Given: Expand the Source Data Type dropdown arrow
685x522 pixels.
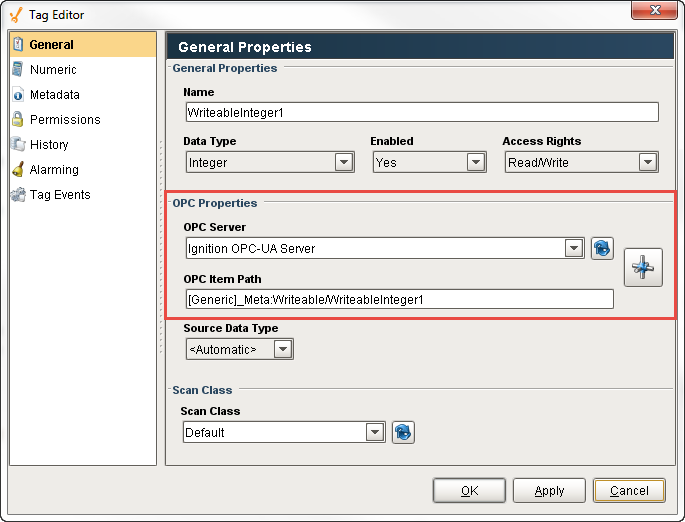Looking at the screenshot, I should click(283, 349).
